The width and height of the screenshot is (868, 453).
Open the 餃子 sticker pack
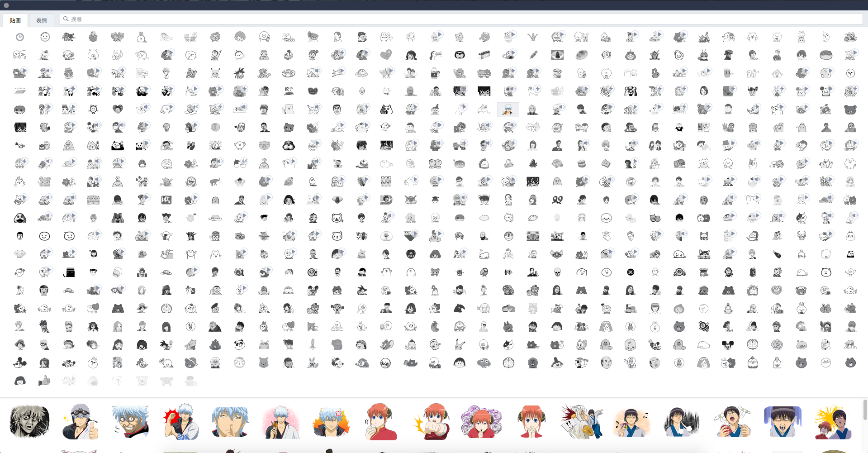pyautogui.click(x=289, y=91)
